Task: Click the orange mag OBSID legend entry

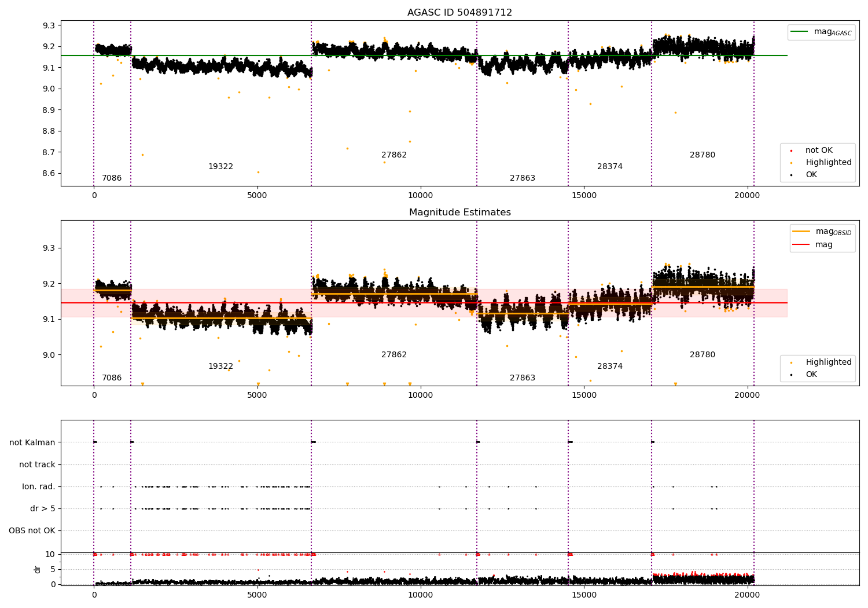Action: [x=822, y=232]
